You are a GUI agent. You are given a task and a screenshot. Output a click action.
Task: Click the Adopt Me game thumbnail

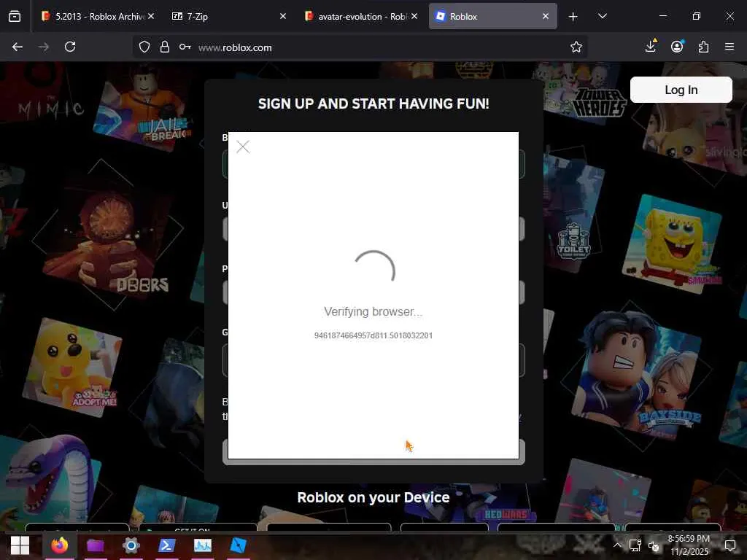[x=72, y=368]
